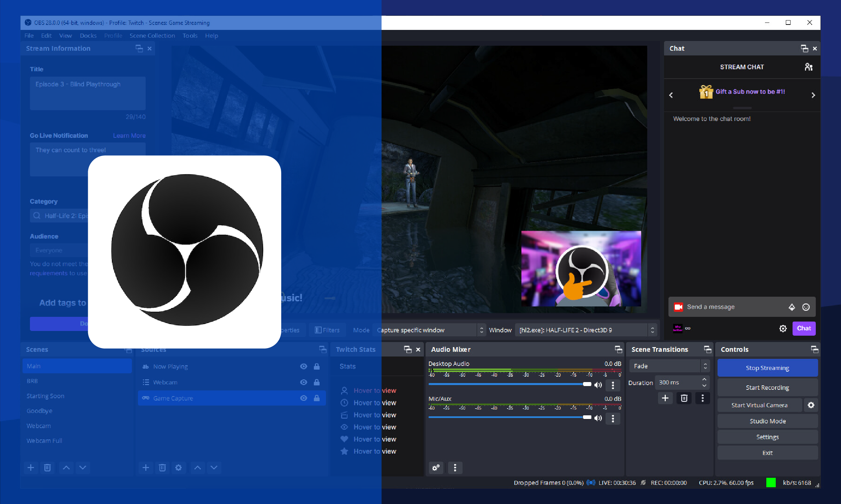Screen dimensions: 841x504
Task: Open the Tools menu
Action: [x=190, y=36]
